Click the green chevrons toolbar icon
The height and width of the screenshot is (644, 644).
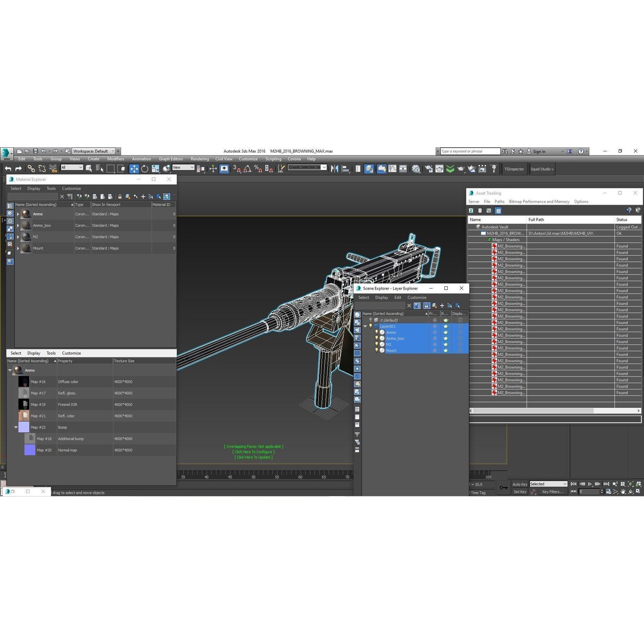450,169
